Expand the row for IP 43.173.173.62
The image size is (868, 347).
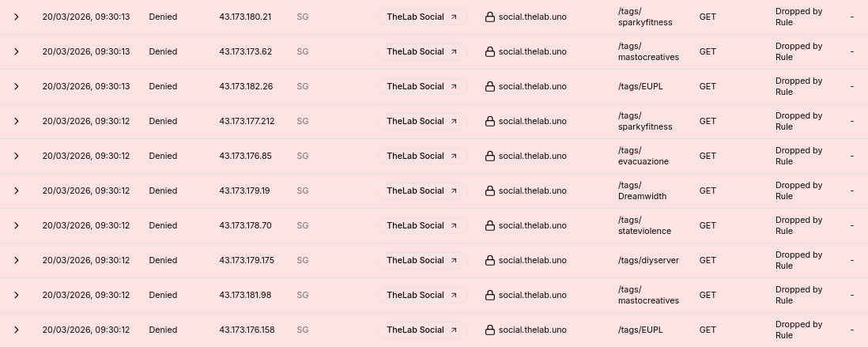pyautogui.click(x=16, y=51)
